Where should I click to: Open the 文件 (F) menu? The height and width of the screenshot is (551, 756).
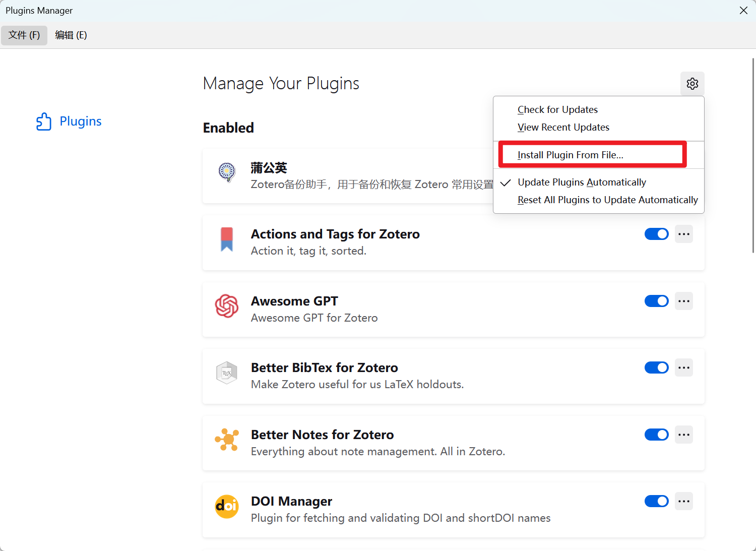coord(24,35)
